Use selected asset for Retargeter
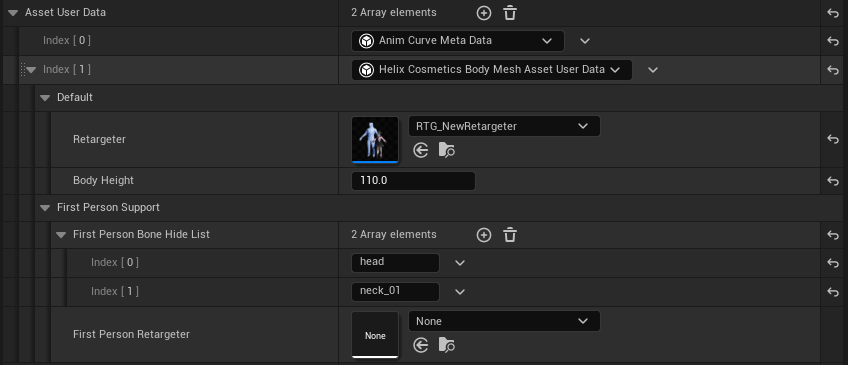Viewport: 848px width, 365px height. 421,150
